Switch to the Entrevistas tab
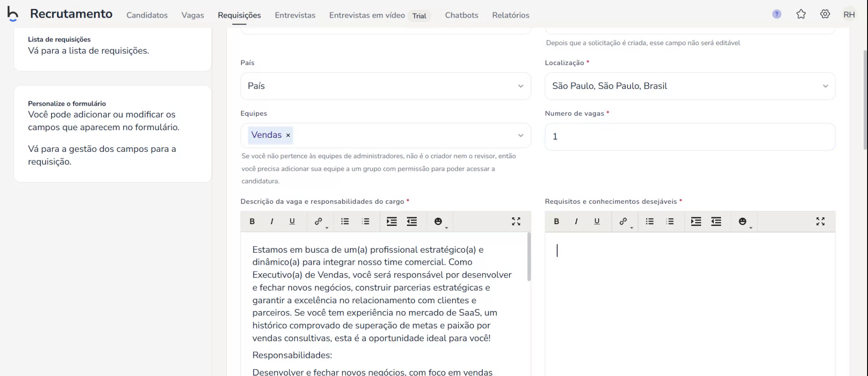The width and height of the screenshot is (868, 376). (295, 15)
